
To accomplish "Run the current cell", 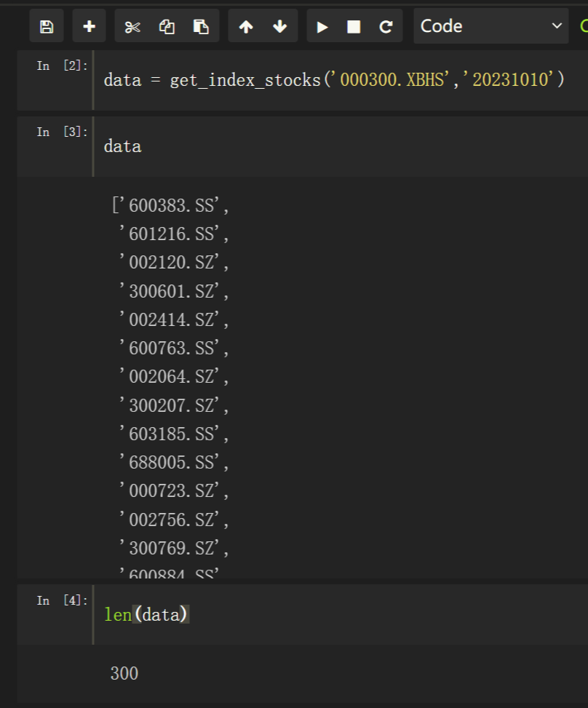I will click(x=322, y=27).
